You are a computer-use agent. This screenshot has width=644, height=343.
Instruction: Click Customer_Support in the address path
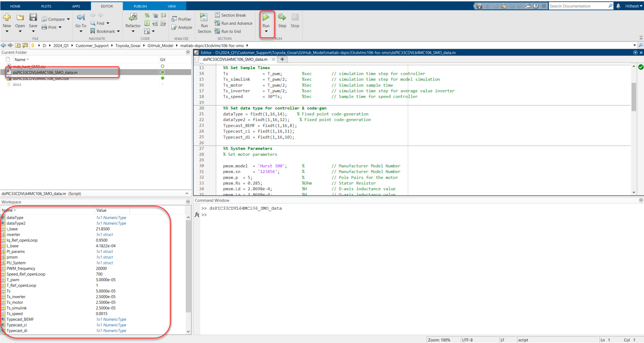point(92,45)
